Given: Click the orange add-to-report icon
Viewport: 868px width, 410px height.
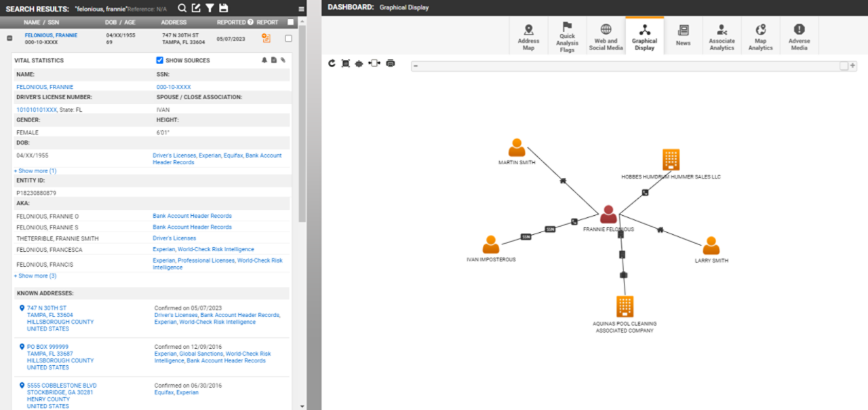Looking at the screenshot, I should click(x=267, y=39).
